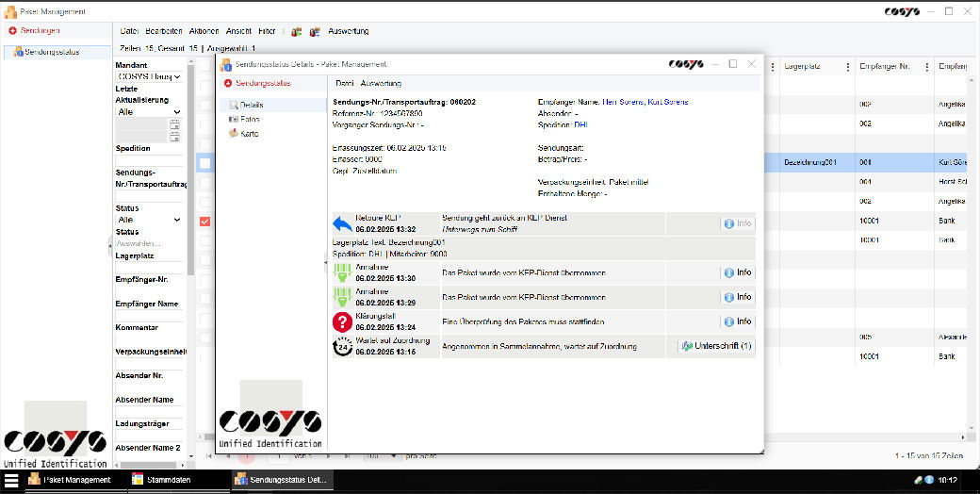The height and width of the screenshot is (494, 980).
Task: Open recipient link Herr Sorens, Kurt Sorens
Action: click(x=645, y=102)
